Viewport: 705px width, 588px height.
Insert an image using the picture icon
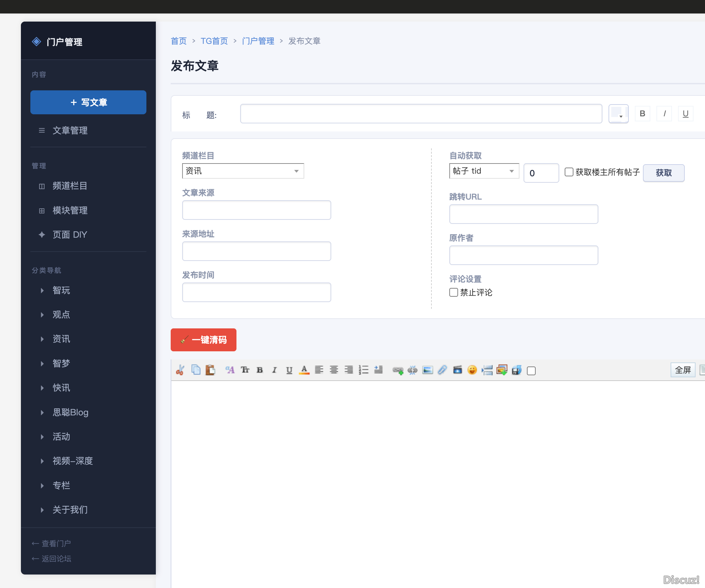coord(427,370)
